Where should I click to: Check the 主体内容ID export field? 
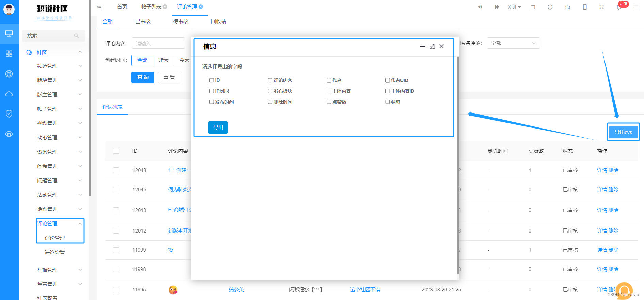(x=387, y=91)
